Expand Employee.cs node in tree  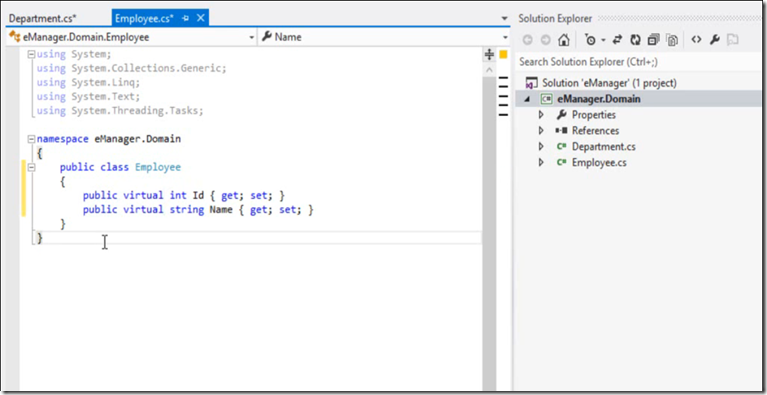pyautogui.click(x=541, y=162)
